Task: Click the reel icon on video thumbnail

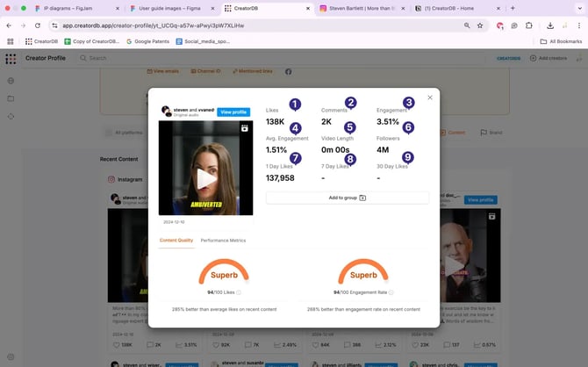Action: [245, 128]
